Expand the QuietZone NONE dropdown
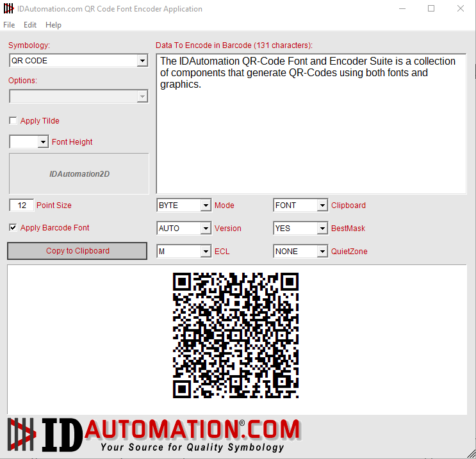The height and width of the screenshot is (459, 476). tap(322, 251)
